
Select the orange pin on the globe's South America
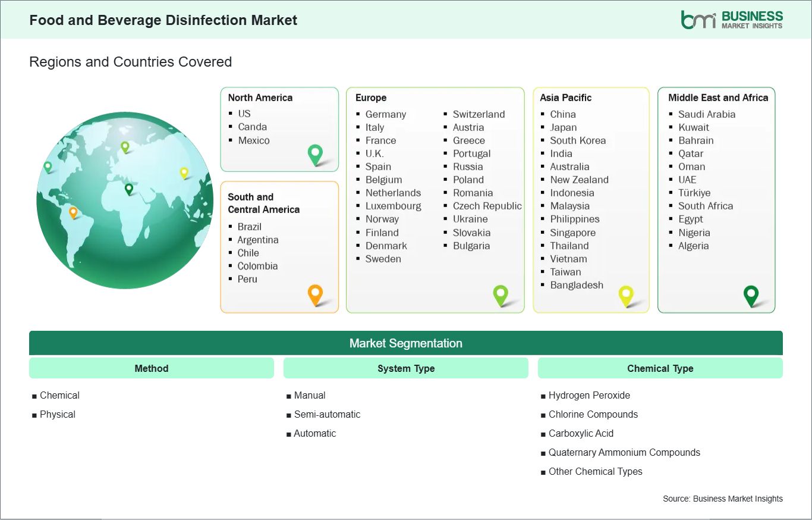73,212
